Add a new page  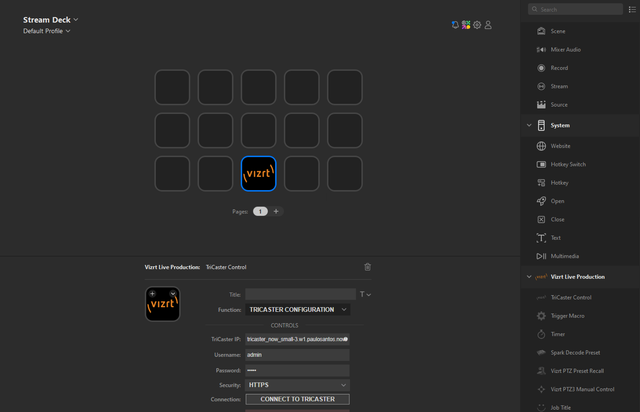click(x=276, y=211)
